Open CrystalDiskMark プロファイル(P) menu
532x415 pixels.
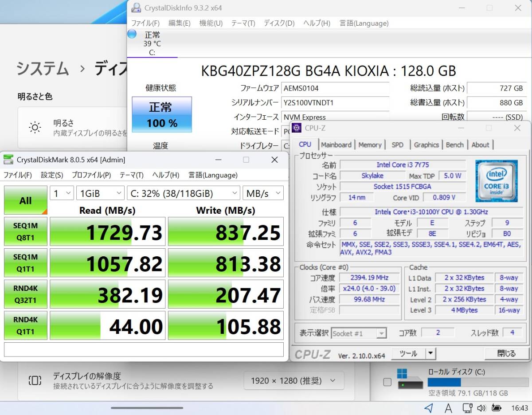pyautogui.click(x=91, y=175)
